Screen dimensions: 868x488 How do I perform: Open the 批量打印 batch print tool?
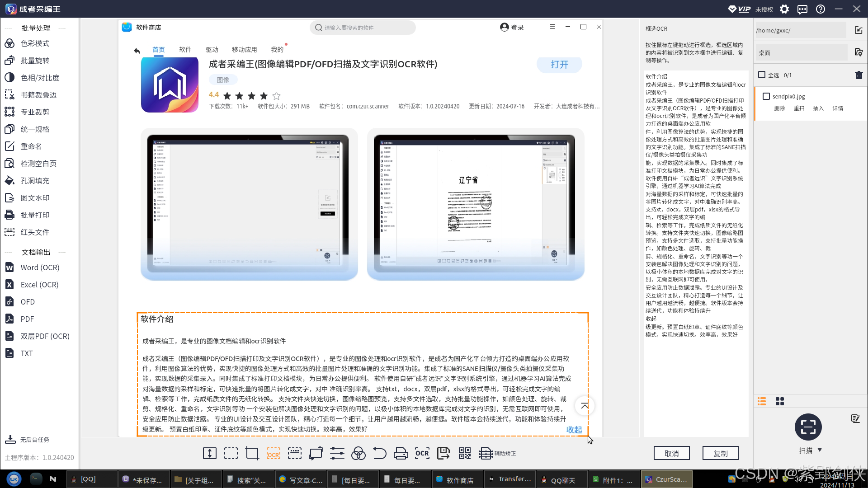point(27,215)
